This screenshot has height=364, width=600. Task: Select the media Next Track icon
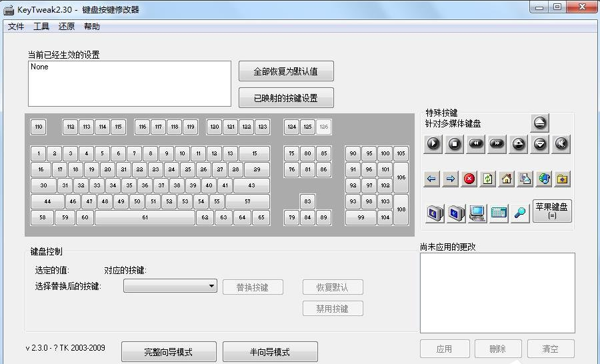coord(497,143)
